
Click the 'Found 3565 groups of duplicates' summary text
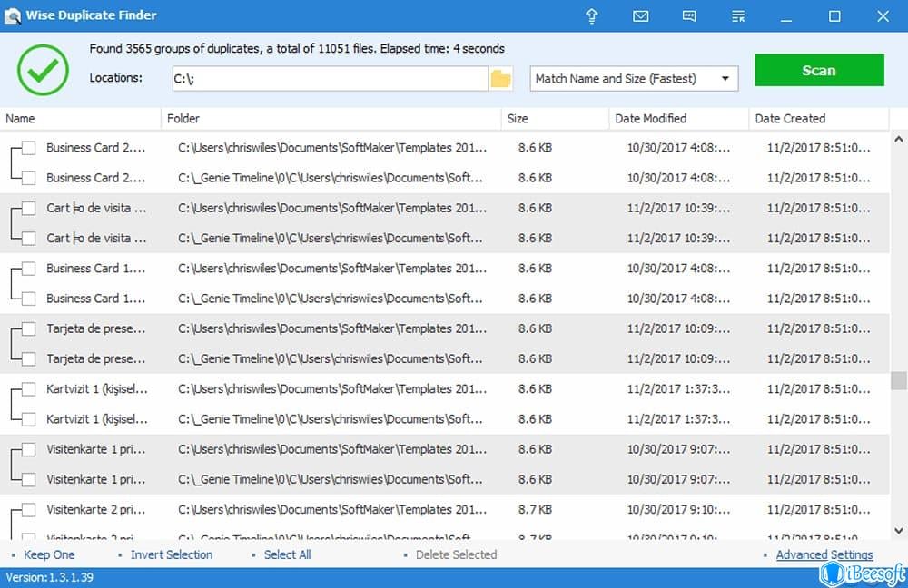coord(297,49)
